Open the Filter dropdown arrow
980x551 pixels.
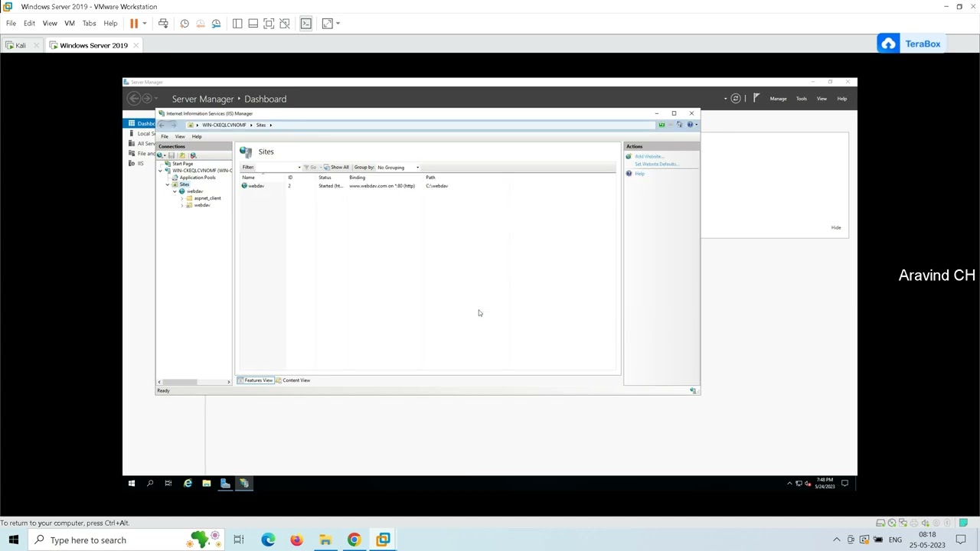point(299,168)
